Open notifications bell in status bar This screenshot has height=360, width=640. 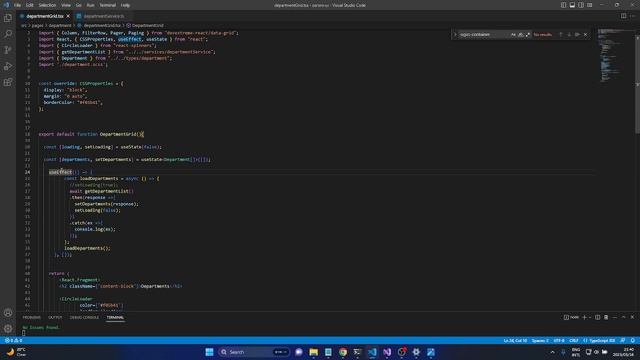[633, 340]
